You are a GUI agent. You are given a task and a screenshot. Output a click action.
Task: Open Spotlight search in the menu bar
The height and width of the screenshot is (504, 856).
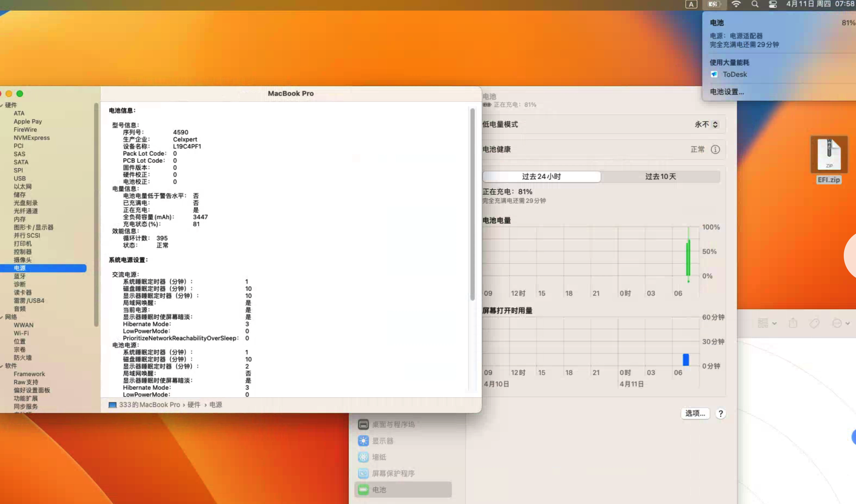pos(754,4)
